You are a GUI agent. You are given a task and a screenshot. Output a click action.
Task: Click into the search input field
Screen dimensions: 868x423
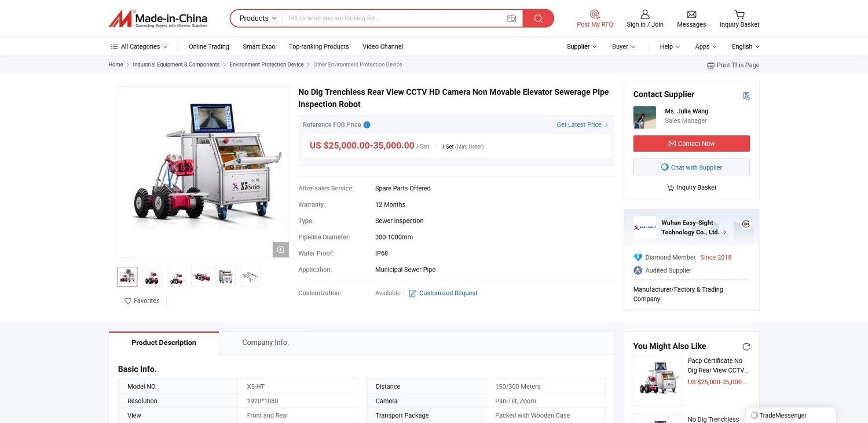393,19
